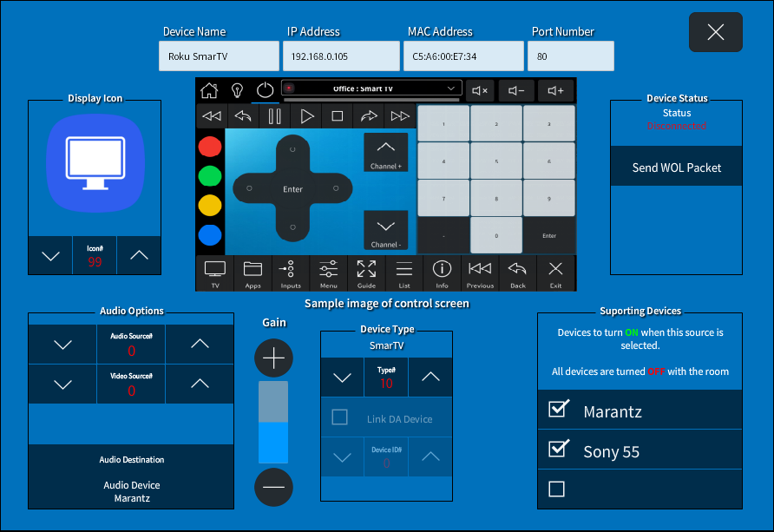The height and width of the screenshot is (532, 774).
Task: Click the lightbulb icon in preview
Action: pyautogui.click(x=238, y=90)
